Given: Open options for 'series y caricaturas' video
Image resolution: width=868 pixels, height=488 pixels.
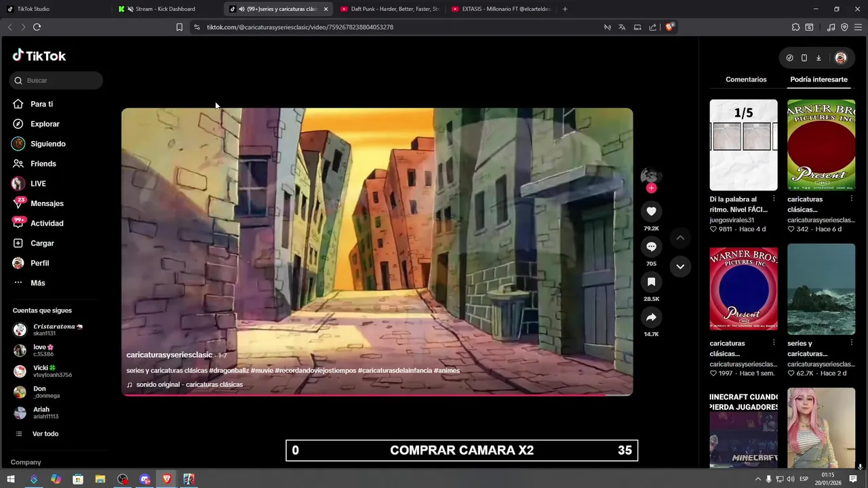Looking at the screenshot, I should [852, 343].
